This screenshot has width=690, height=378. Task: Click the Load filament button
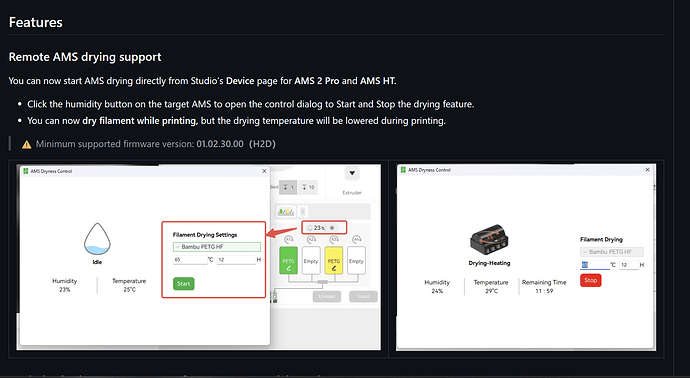363,297
